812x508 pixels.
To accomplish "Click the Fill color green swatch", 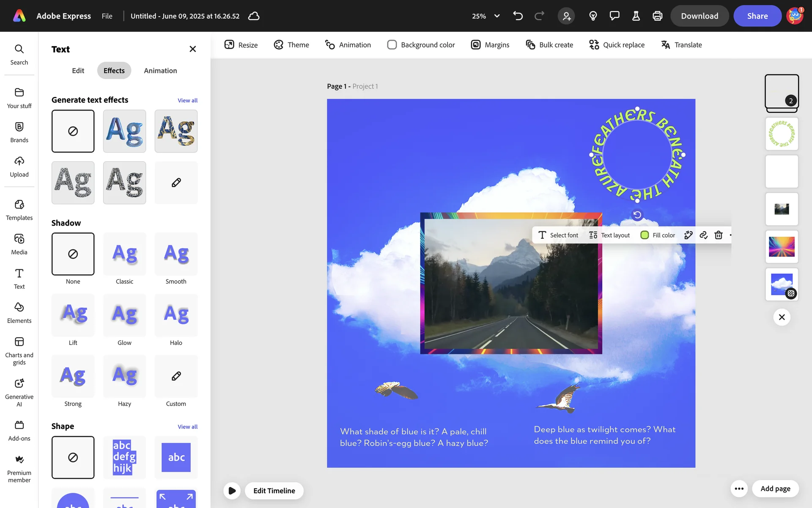I will pyautogui.click(x=645, y=235).
